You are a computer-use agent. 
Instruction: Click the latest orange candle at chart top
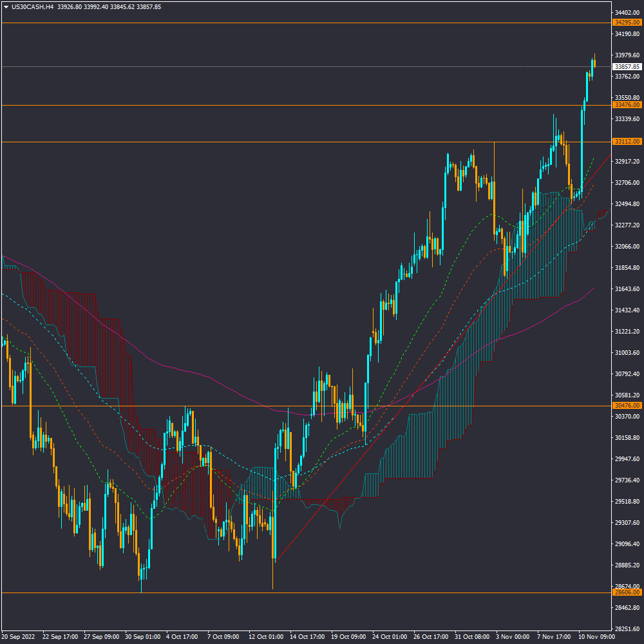pyautogui.click(x=594, y=63)
